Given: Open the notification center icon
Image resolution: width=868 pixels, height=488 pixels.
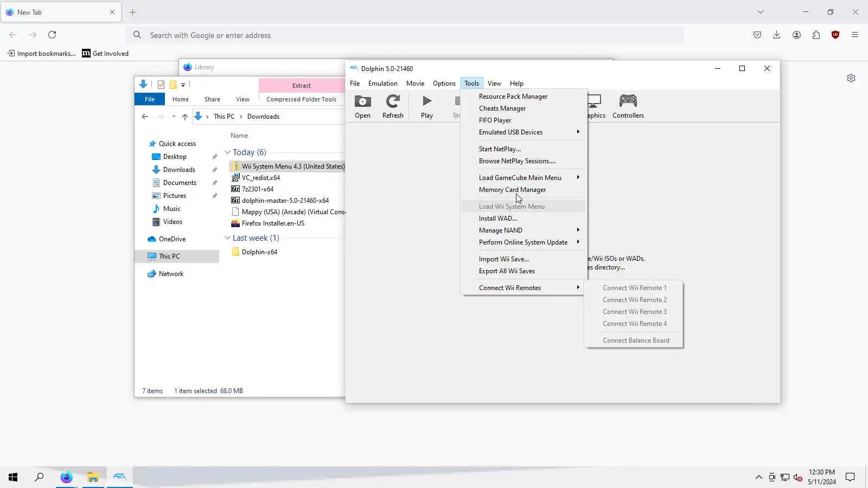Looking at the screenshot, I should pos(850,477).
